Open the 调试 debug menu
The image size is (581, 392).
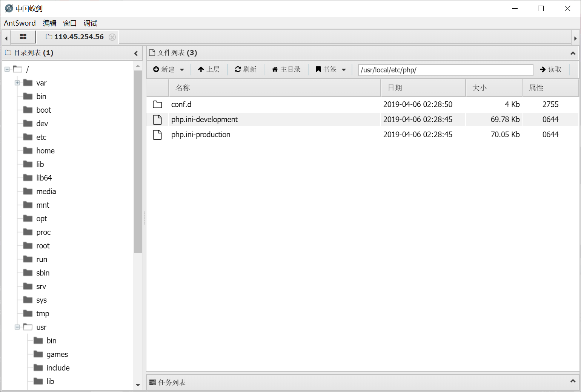[x=90, y=23]
